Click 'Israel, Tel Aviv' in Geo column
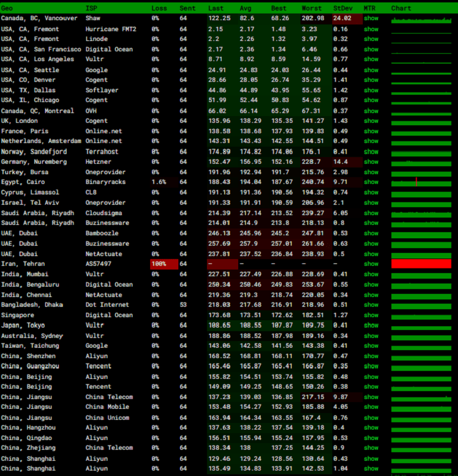 (30, 203)
